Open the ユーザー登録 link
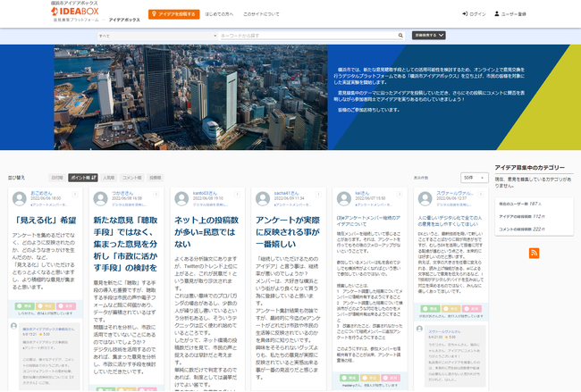 [x=511, y=15]
